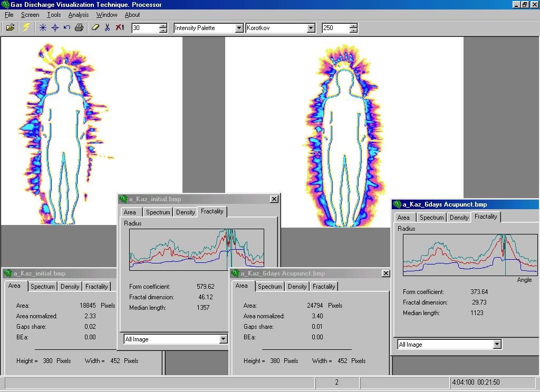
Task: Open the Analysis menu
Action: [79, 15]
